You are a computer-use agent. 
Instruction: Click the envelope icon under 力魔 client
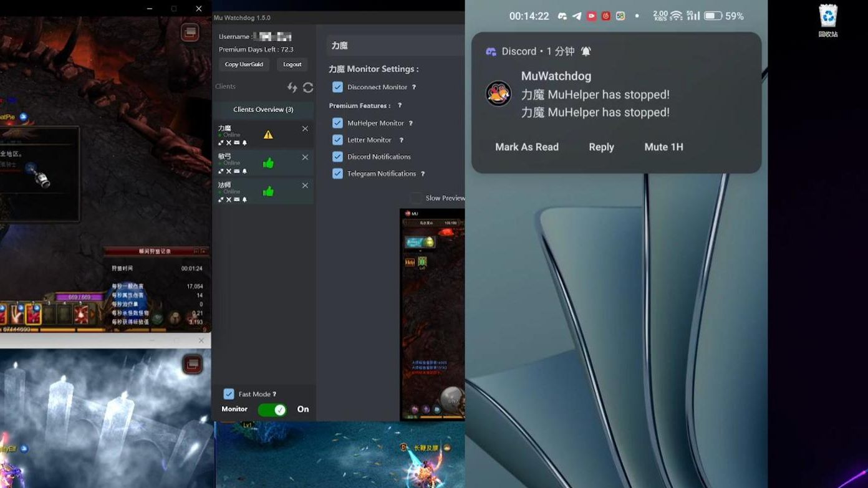click(237, 143)
